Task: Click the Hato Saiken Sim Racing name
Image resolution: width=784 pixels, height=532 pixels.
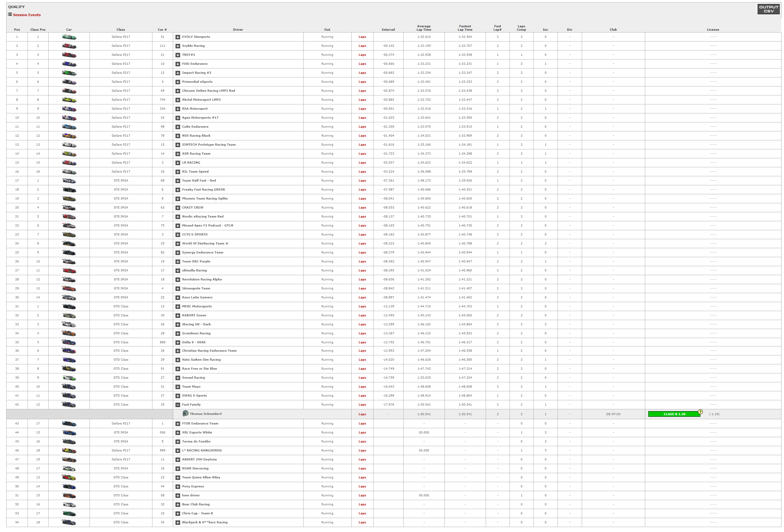Action: click(201, 360)
